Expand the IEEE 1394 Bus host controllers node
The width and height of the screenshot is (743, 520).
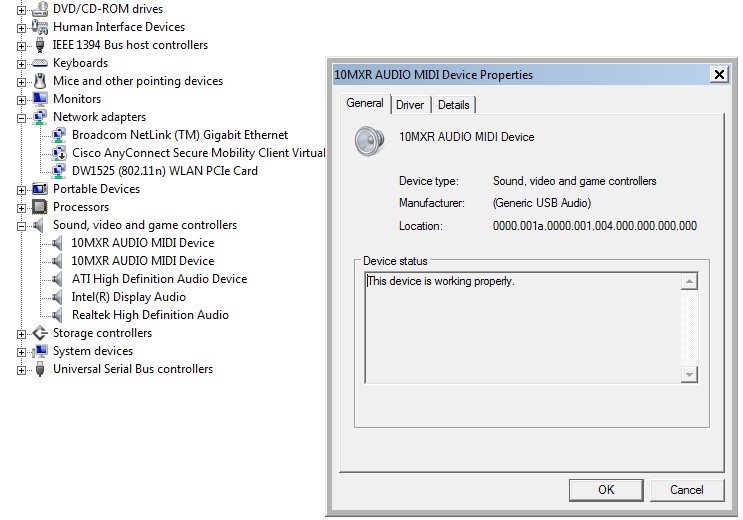click(x=21, y=46)
